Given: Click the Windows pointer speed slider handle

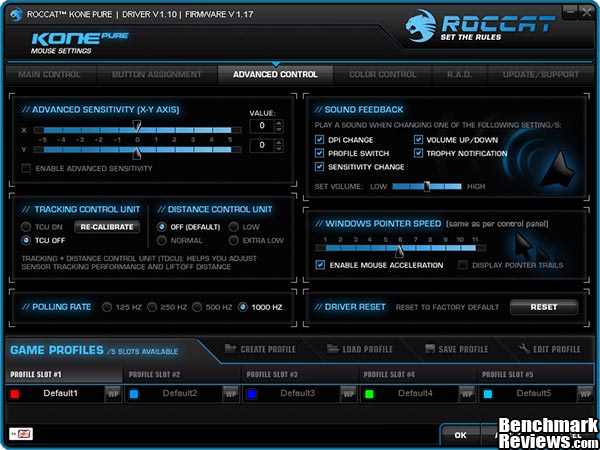Looking at the screenshot, I should click(399, 251).
